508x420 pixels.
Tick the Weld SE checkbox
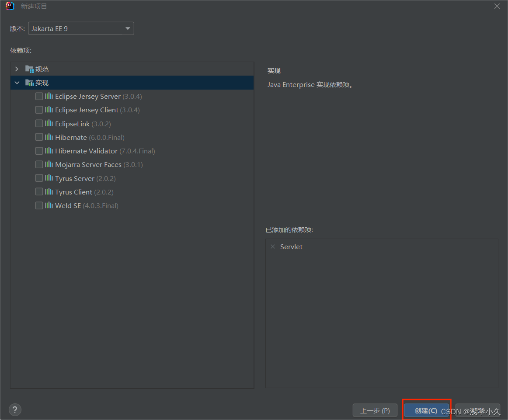[39, 205]
